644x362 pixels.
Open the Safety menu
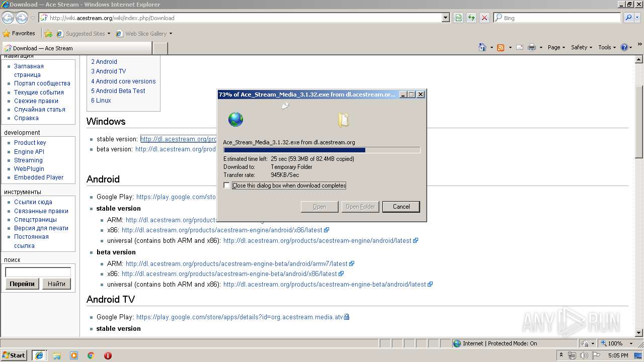coord(582,47)
